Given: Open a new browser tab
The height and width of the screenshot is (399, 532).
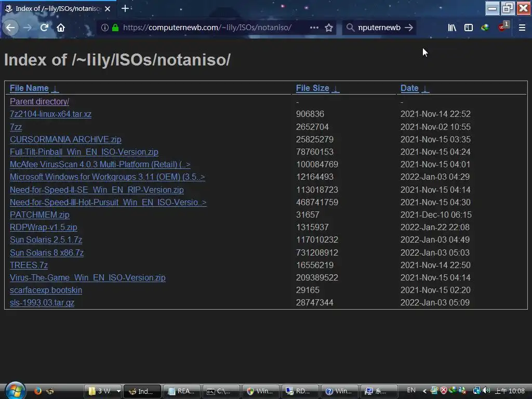Looking at the screenshot, I should (125, 8).
